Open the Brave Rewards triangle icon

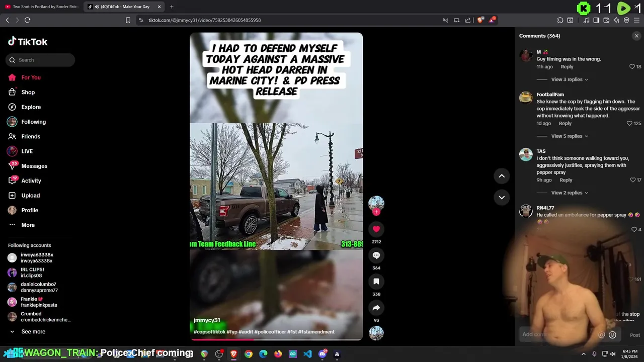pyautogui.click(x=493, y=20)
